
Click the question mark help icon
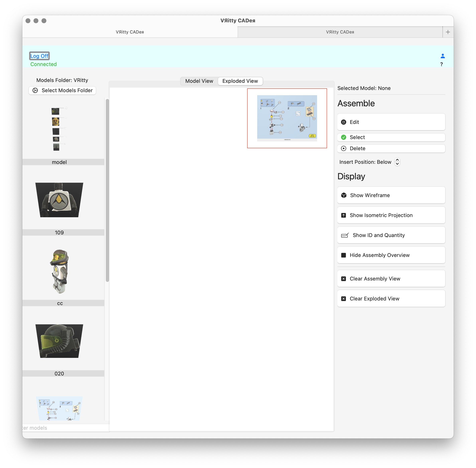click(441, 64)
